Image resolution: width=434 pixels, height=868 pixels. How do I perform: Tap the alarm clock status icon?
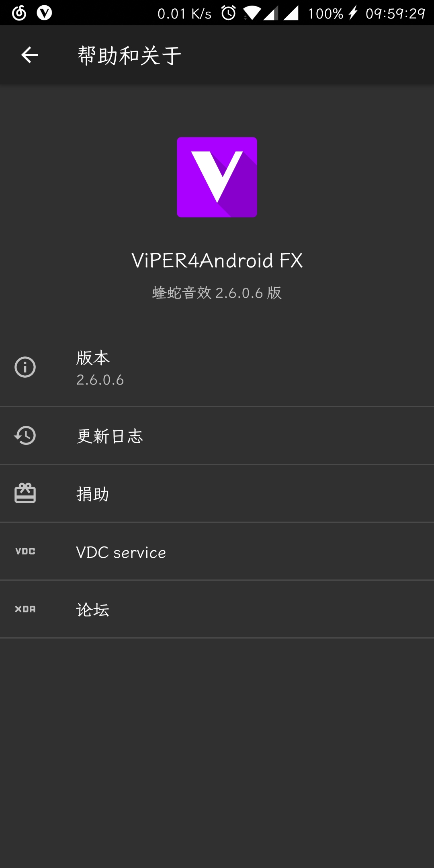coord(228,13)
